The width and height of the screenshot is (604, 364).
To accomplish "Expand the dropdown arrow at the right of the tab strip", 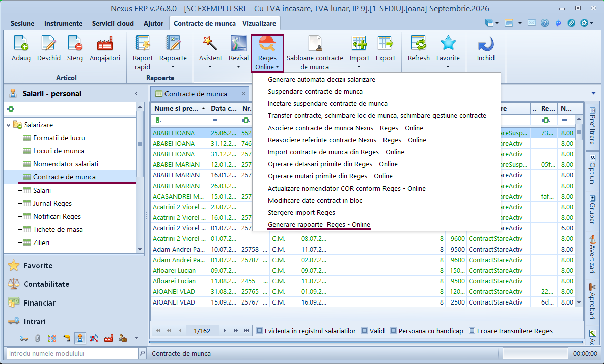I will pos(593,93).
